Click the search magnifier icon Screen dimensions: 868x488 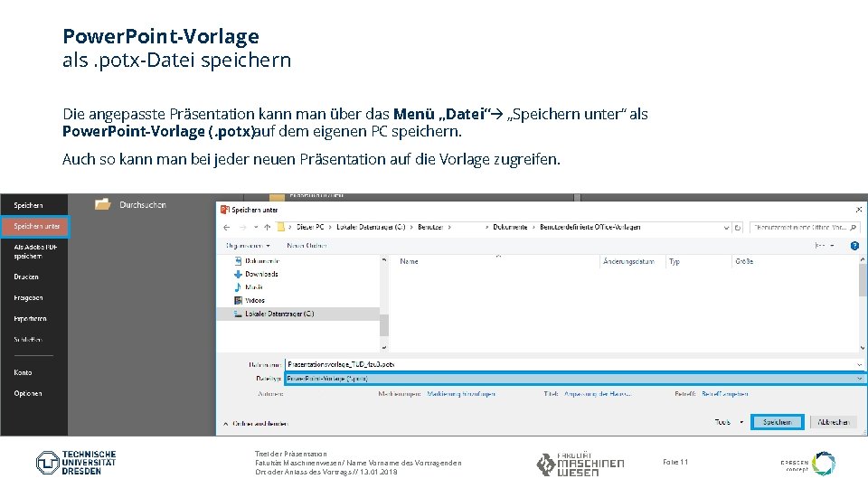point(853,228)
